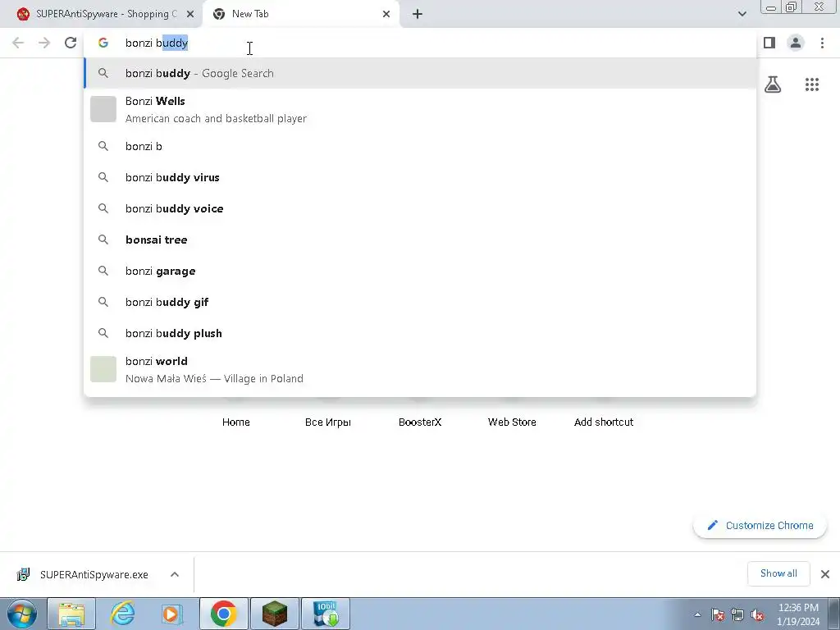Viewport: 840px width, 630px height.
Task: Select 'bonzi buddy - Google Search' suggestion
Action: coord(421,73)
